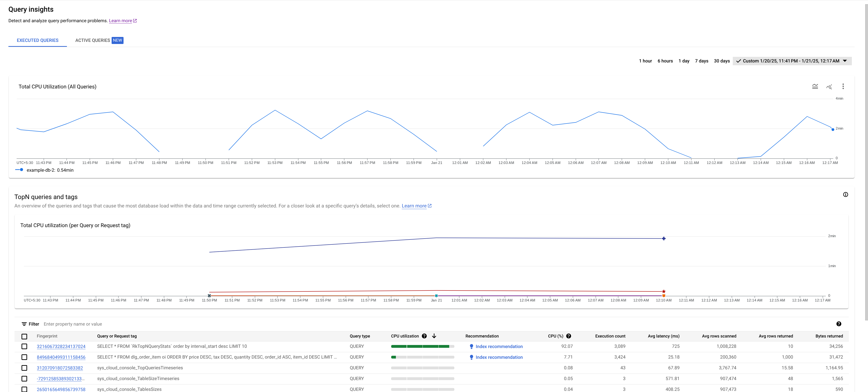This screenshot has height=392, width=868.
Task: Expand the custom time range dropdown
Action: [792, 61]
